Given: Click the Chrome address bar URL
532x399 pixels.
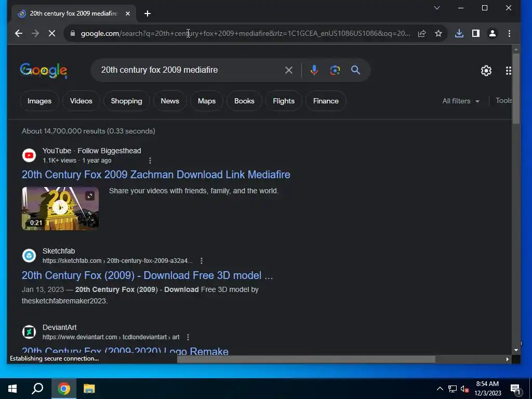Looking at the screenshot, I should pos(245,33).
